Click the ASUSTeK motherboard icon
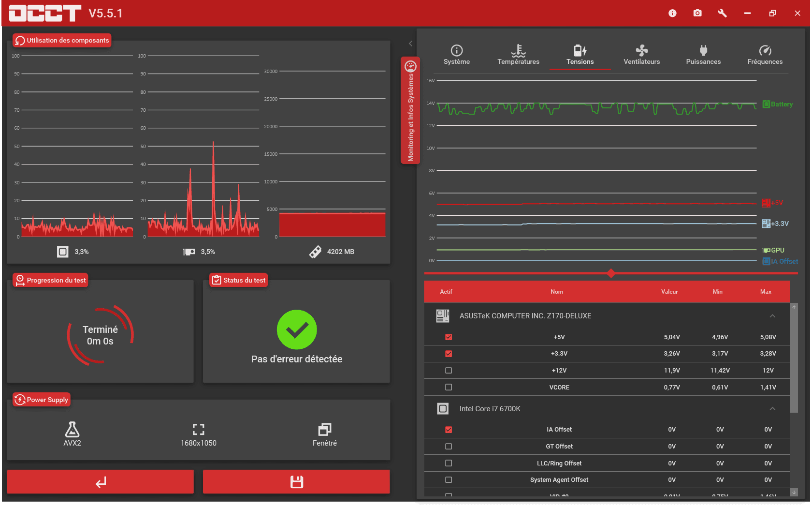The width and height of the screenshot is (812, 508). (x=443, y=316)
